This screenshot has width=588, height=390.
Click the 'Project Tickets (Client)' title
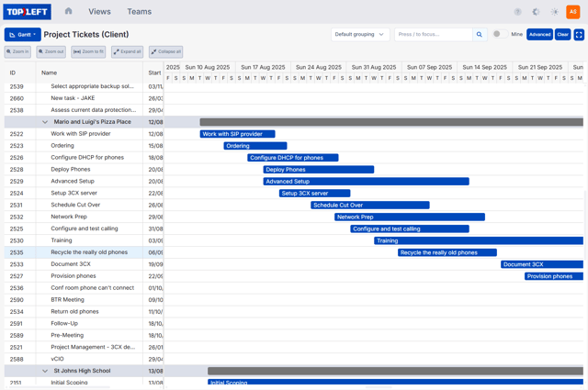click(86, 35)
